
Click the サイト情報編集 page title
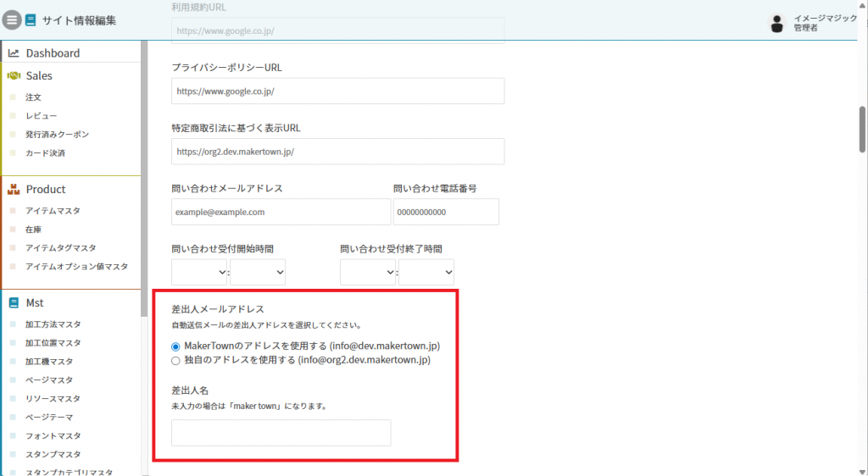point(79,20)
